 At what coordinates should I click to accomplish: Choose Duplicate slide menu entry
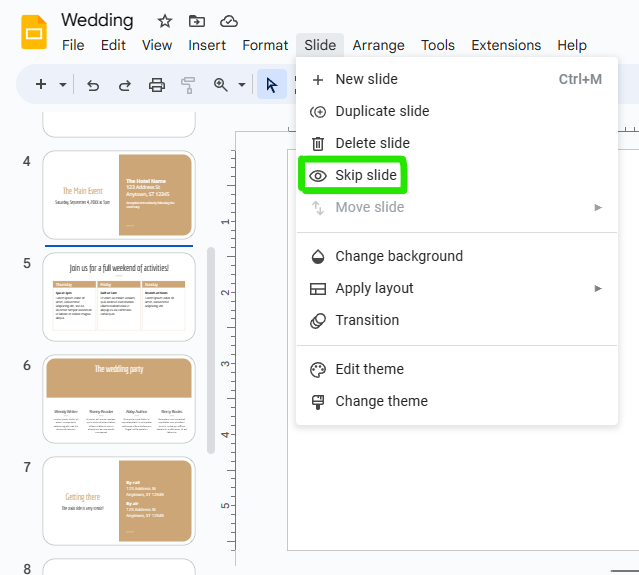457,111
